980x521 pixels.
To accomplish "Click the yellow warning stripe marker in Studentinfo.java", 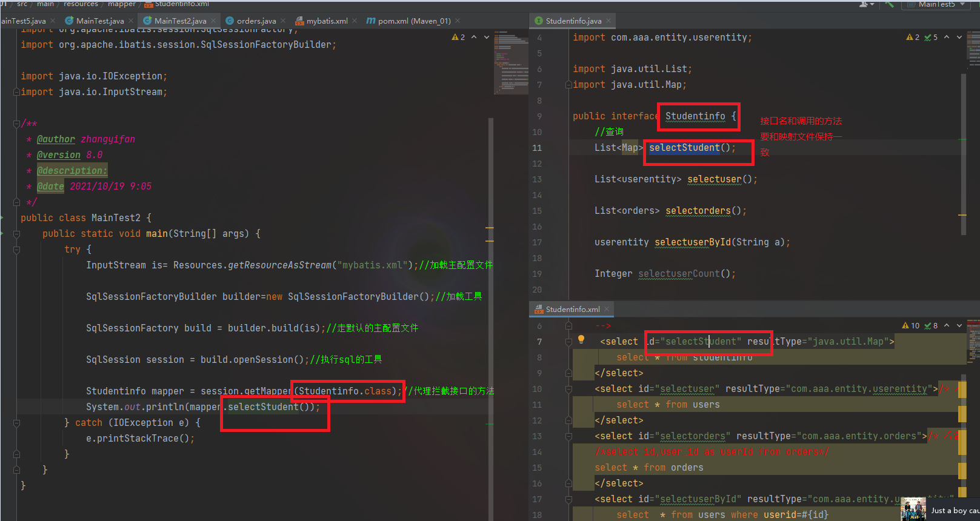I will 962,215.
